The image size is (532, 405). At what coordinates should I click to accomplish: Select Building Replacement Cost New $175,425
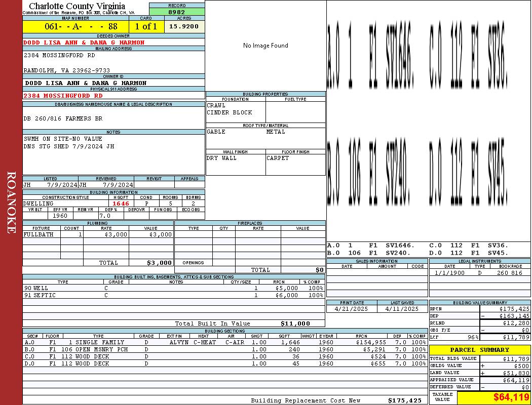[405, 400]
